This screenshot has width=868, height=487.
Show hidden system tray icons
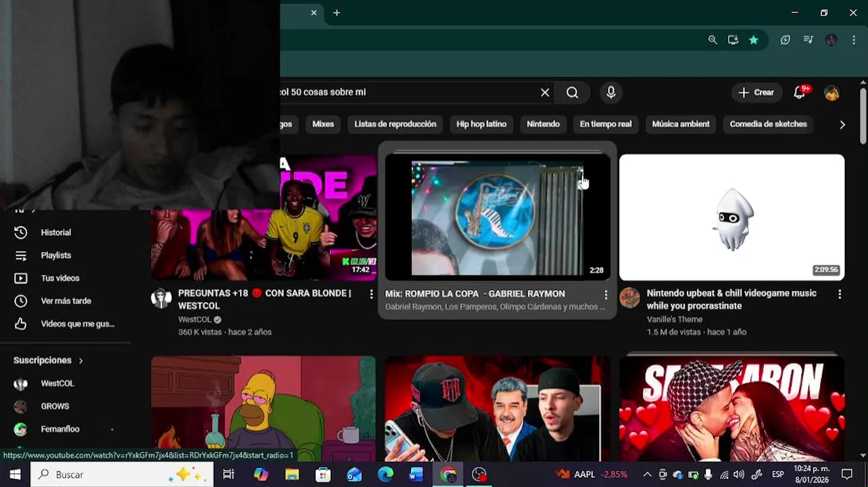(x=647, y=474)
